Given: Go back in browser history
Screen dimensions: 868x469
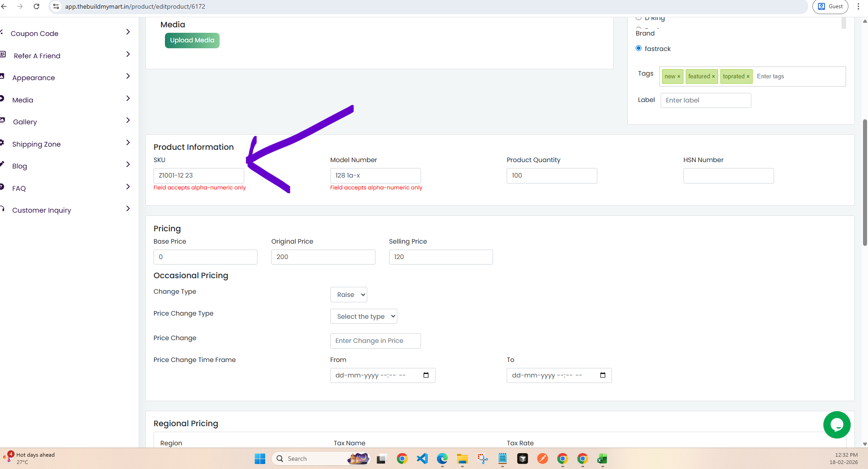Looking at the screenshot, I should tap(4, 6).
